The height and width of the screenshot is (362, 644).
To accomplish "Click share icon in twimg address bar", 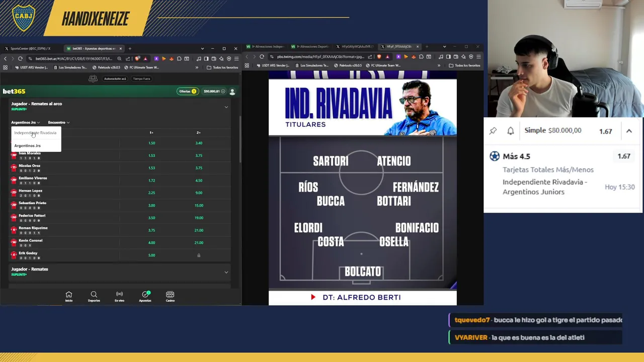I will pyautogui.click(x=370, y=57).
